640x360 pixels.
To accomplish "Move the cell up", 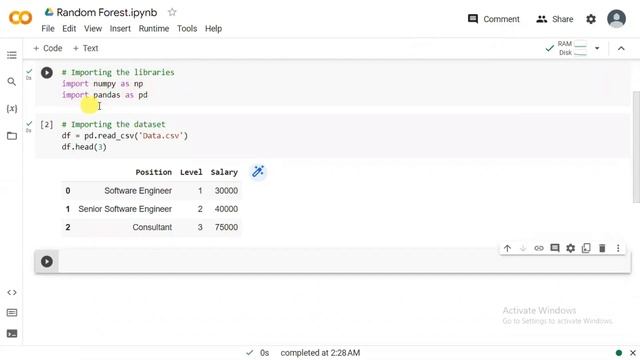I will click(507, 248).
